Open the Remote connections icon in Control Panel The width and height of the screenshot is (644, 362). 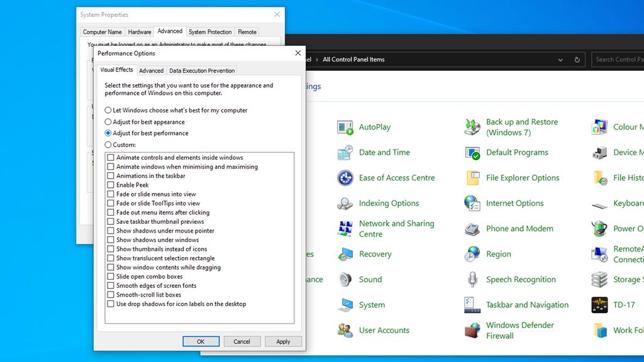pyautogui.click(x=599, y=255)
